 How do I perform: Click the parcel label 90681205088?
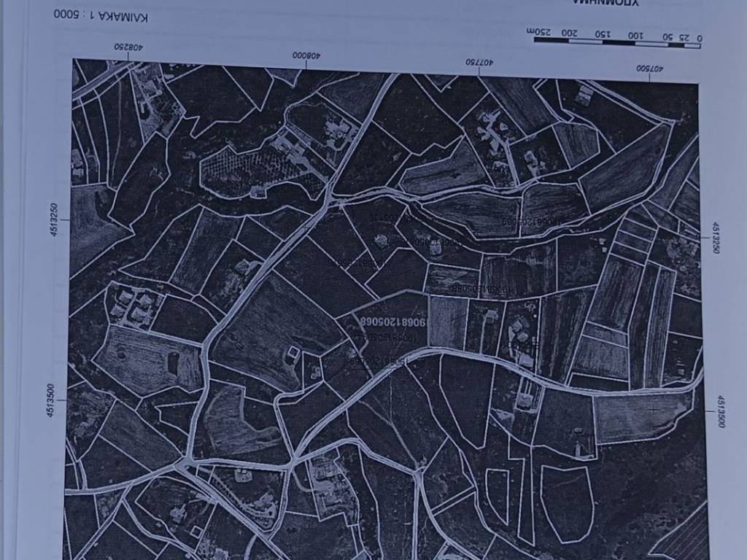(480, 289)
